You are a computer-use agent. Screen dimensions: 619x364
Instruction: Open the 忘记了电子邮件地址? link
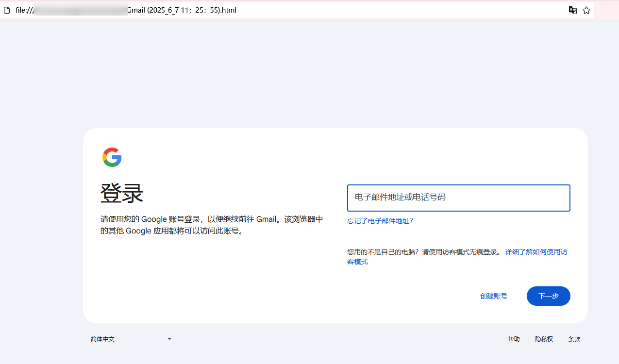tap(380, 221)
